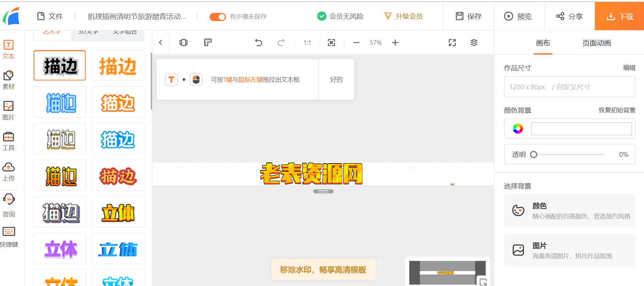Click the 透明 transparency slider handle
Screen dimensions: 644x286
click(x=534, y=155)
